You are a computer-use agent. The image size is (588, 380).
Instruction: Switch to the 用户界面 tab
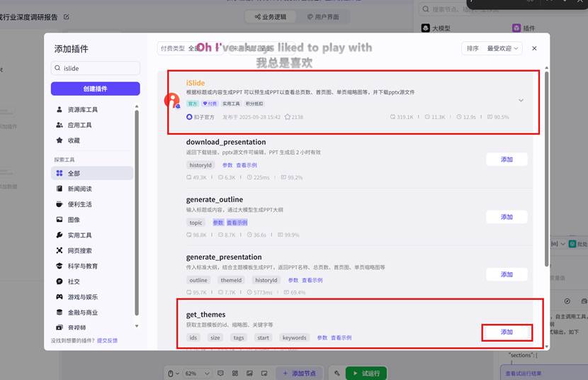coord(323,17)
